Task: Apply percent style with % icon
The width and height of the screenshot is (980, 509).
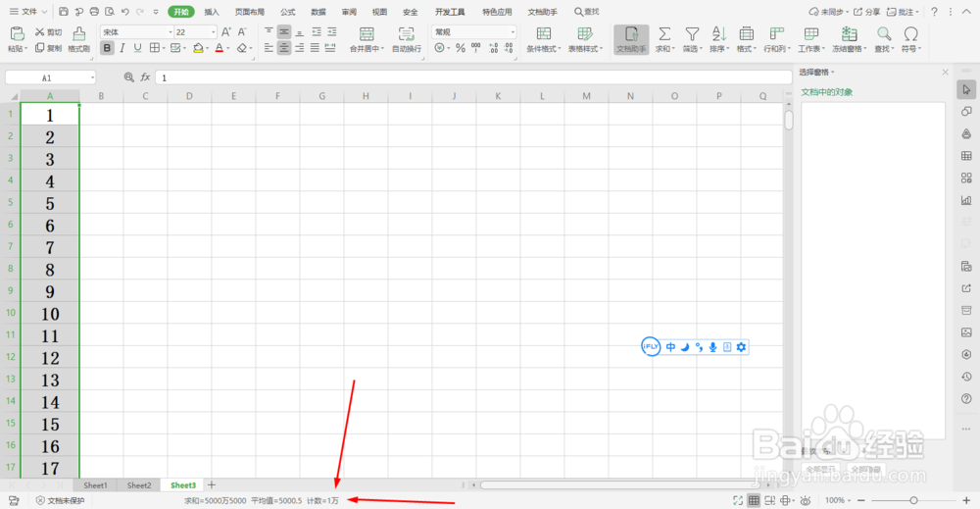Action: (461, 48)
